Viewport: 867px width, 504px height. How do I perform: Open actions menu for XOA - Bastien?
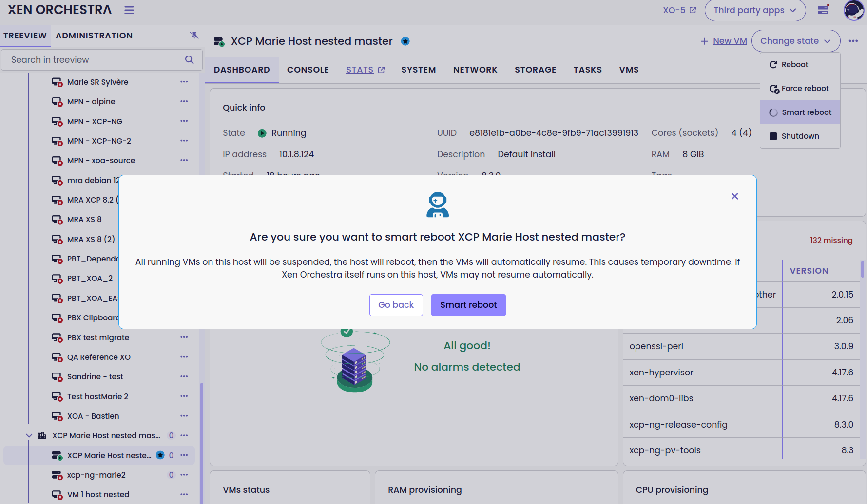[x=184, y=416]
